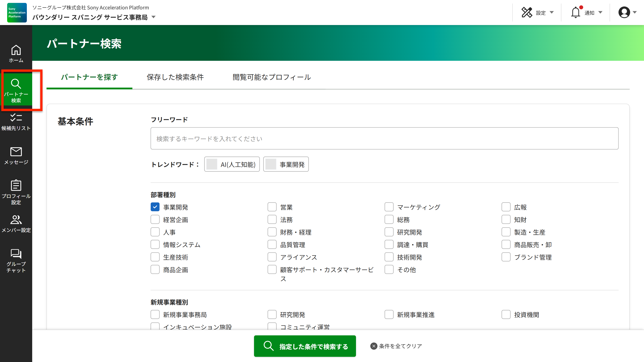Select the AI(人工知能) trend word chip
Image resolution: width=644 pixels, height=362 pixels.
(x=232, y=164)
